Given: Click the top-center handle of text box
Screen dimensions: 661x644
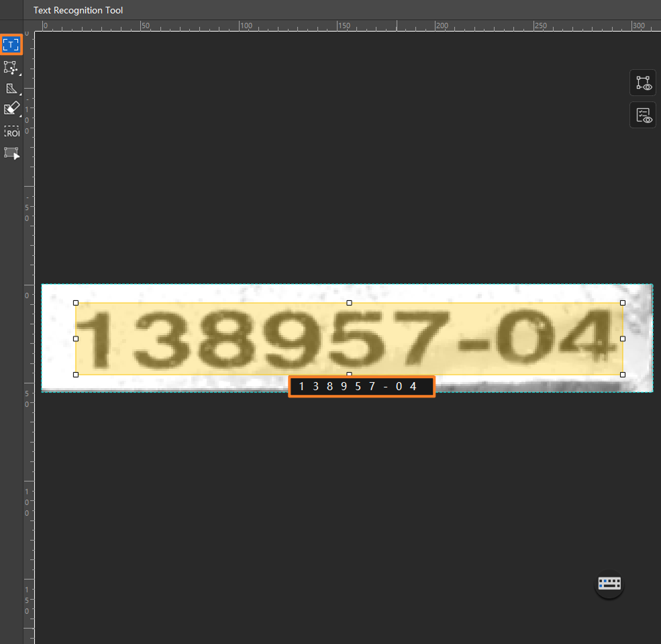Looking at the screenshot, I should pos(349,303).
